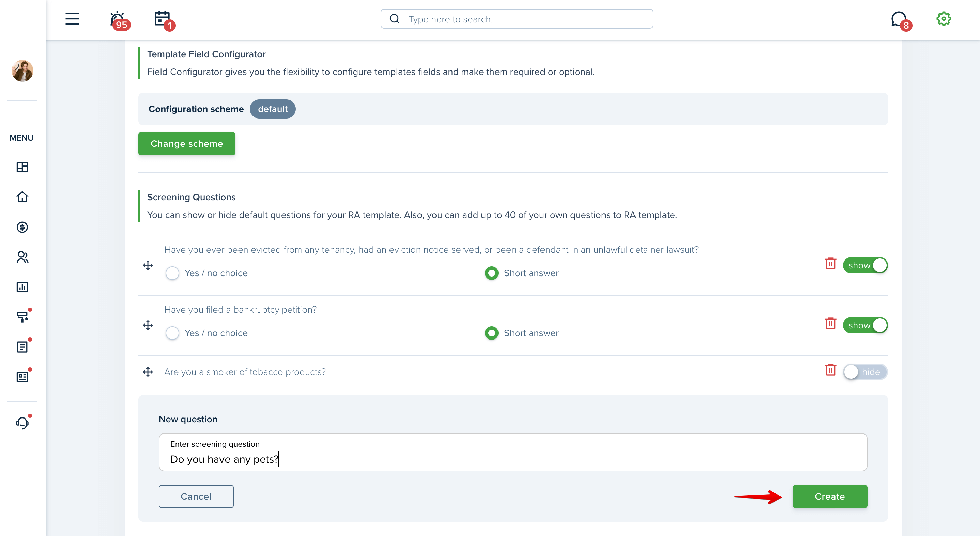Grab move handle for eviction question

click(x=148, y=265)
